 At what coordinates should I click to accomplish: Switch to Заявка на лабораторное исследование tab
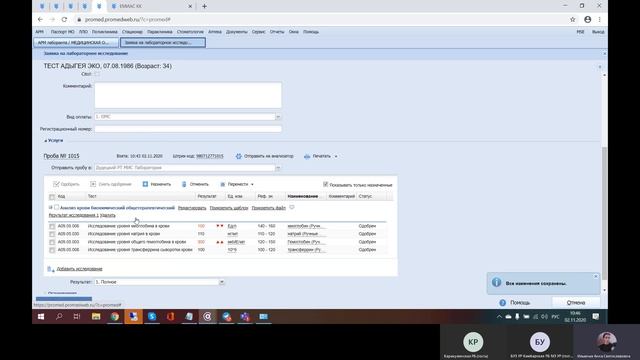coord(162,42)
